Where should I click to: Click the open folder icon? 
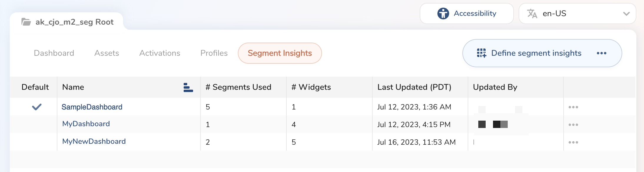(26, 22)
